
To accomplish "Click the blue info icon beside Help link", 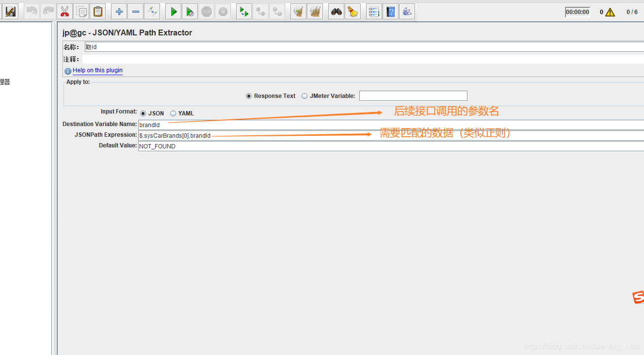I will (x=68, y=71).
